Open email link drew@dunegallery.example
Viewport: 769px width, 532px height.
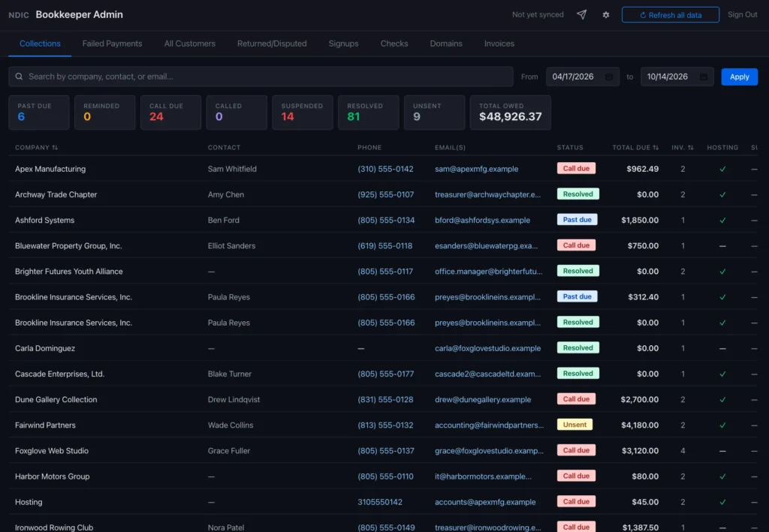point(483,400)
